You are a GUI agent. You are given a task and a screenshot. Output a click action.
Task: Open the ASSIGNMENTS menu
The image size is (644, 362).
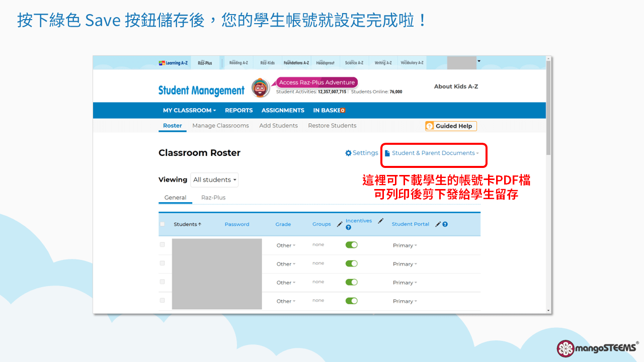(283, 110)
